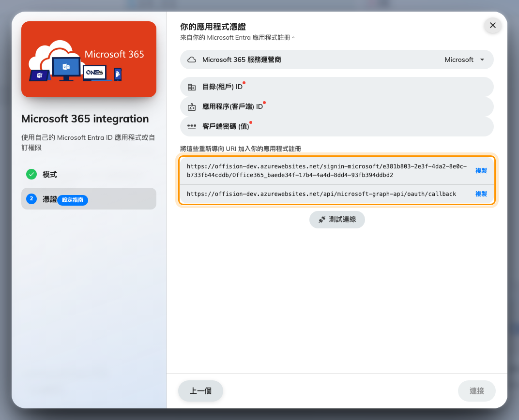Click the building icon beside 目錄(租戶) ID
Viewport: 519px width, 420px height.
click(192, 87)
